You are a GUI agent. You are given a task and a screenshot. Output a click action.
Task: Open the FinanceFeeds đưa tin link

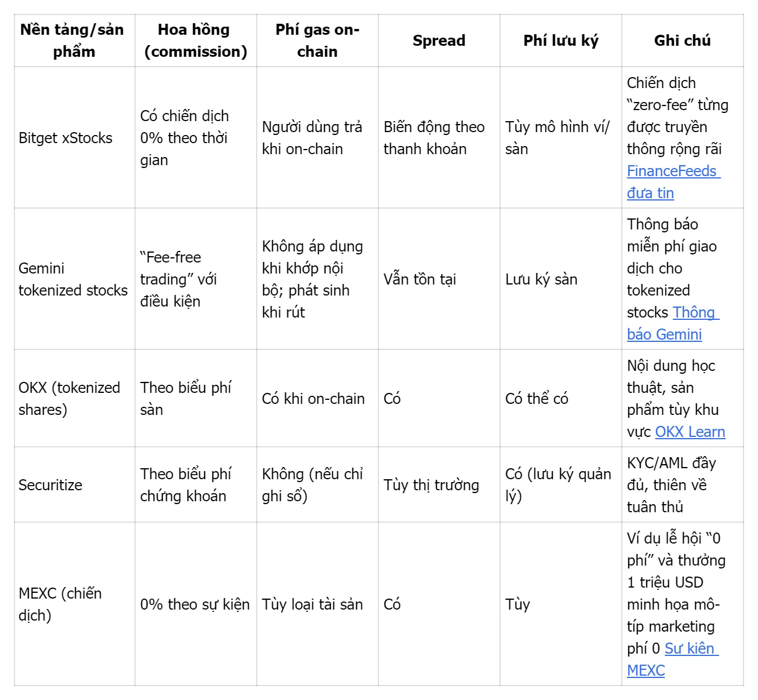click(672, 172)
